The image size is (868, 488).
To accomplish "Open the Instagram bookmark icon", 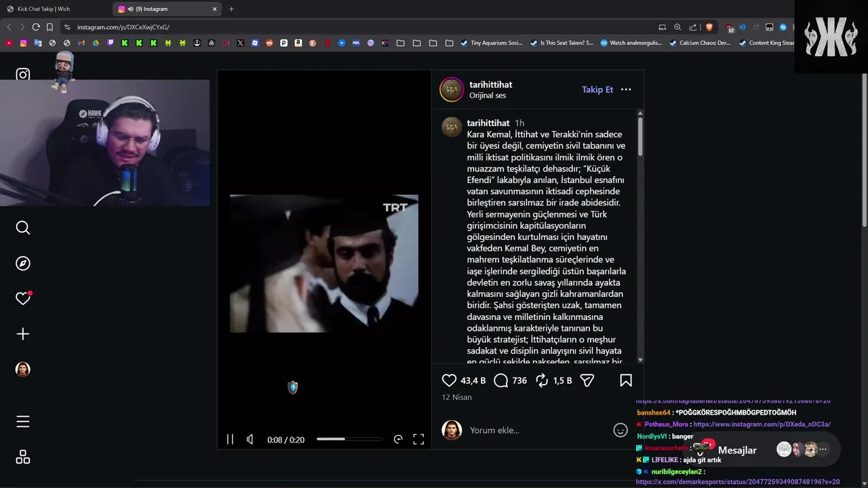I will pyautogui.click(x=23, y=43).
